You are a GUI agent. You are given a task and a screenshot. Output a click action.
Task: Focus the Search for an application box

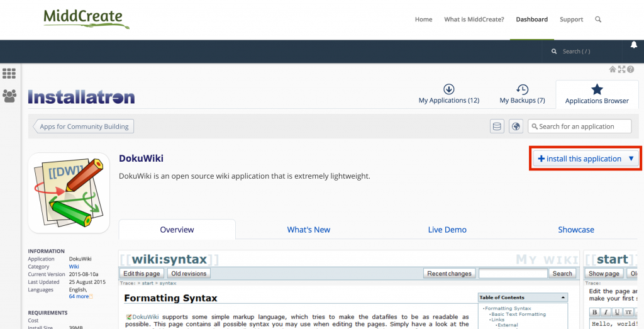click(580, 126)
